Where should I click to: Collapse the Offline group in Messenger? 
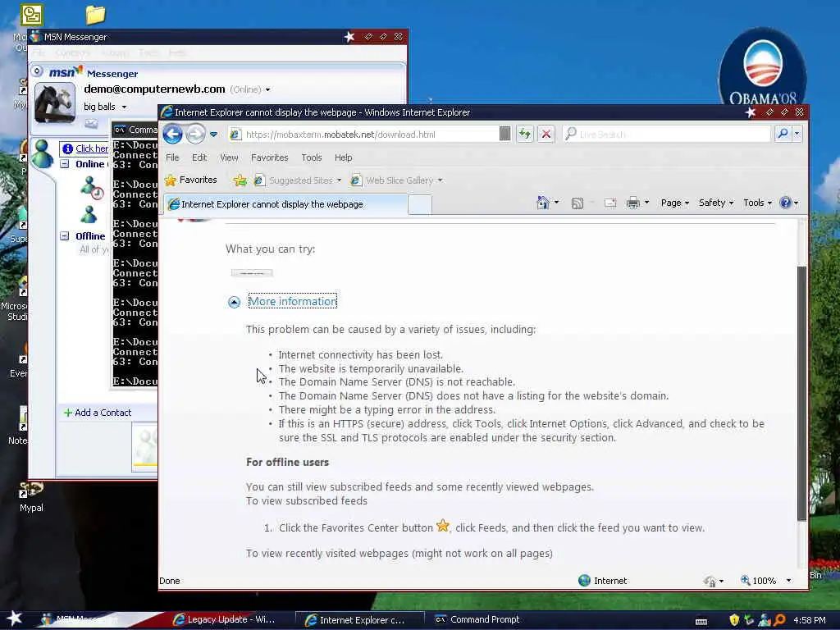65,235
